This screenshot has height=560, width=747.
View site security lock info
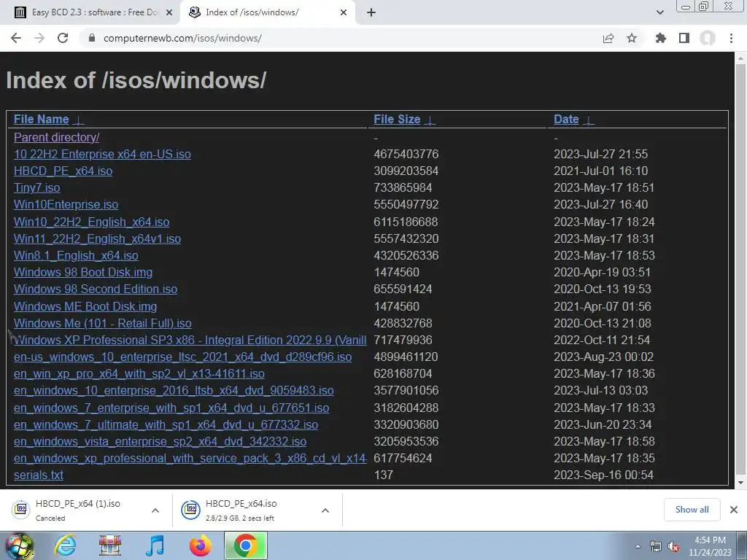point(92,38)
